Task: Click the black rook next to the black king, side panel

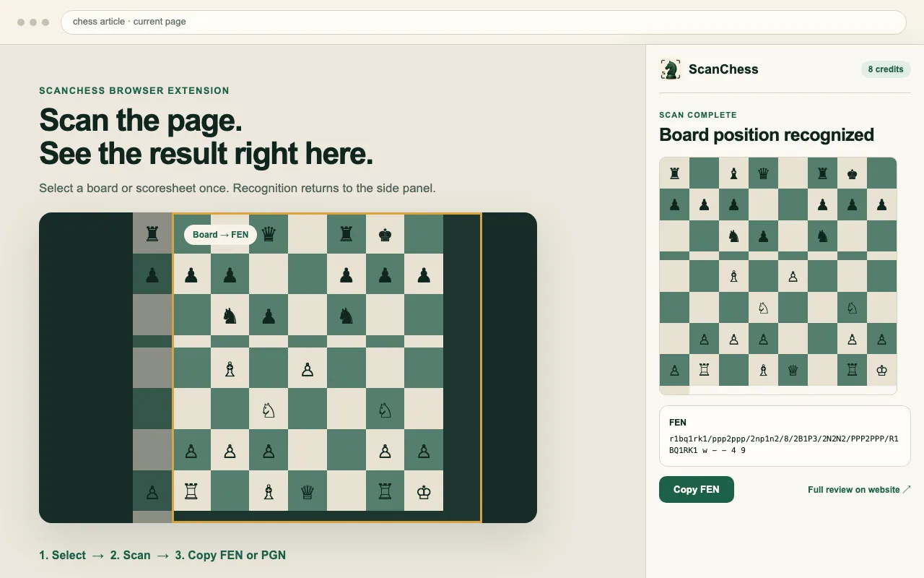Action: pyautogui.click(x=822, y=173)
